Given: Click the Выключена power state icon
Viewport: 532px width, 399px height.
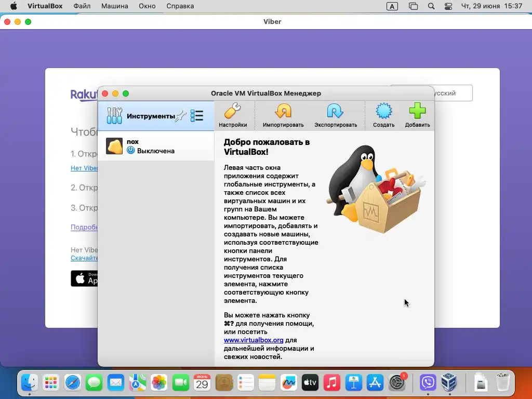Looking at the screenshot, I should [130, 150].
